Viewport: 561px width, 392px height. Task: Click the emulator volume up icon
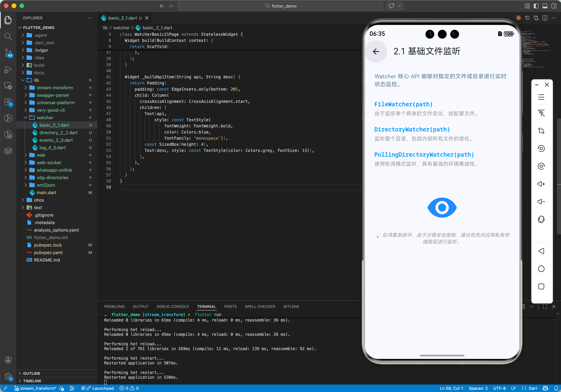541,184
